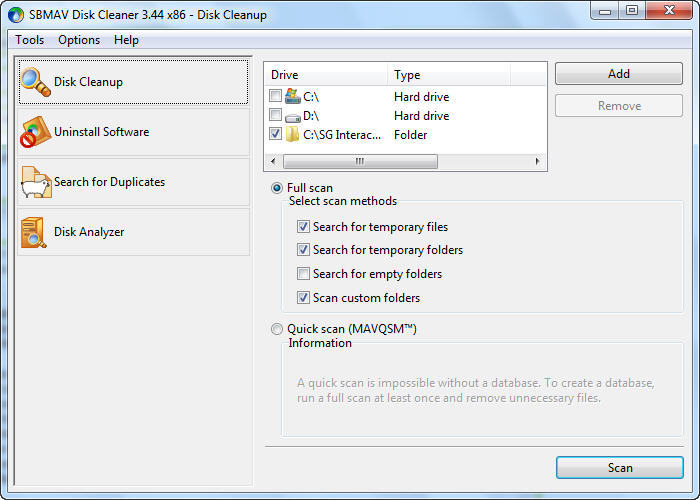Click the Drive column header
The width and height of the screenshot is (700, 500).
click(326, 75)
